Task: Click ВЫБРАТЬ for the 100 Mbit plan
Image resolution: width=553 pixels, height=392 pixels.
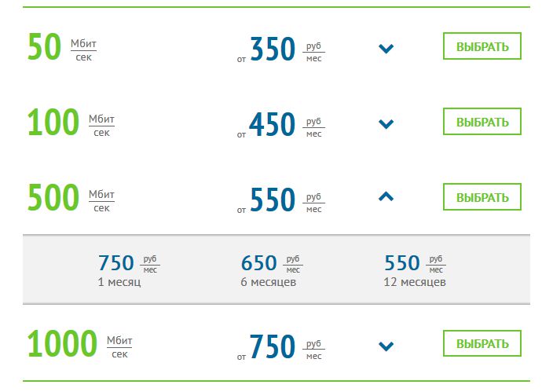Action: pyautogui.click(x=482, y=122)
